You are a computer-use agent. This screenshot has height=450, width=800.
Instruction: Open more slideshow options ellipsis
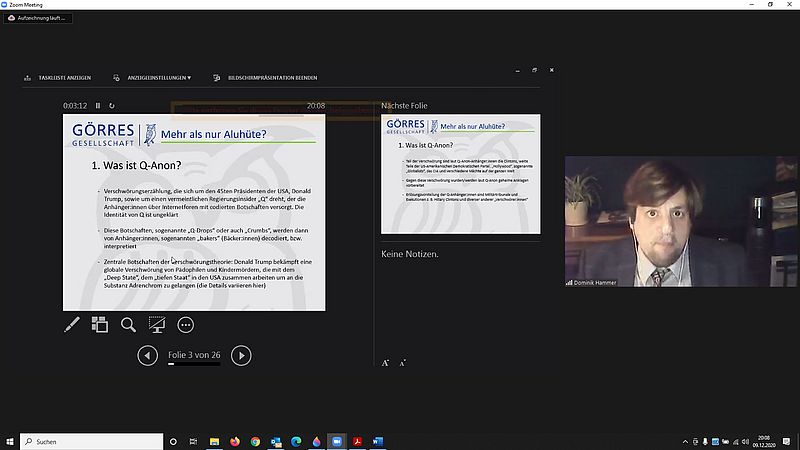pyautogui.click(x=186, y=324)
